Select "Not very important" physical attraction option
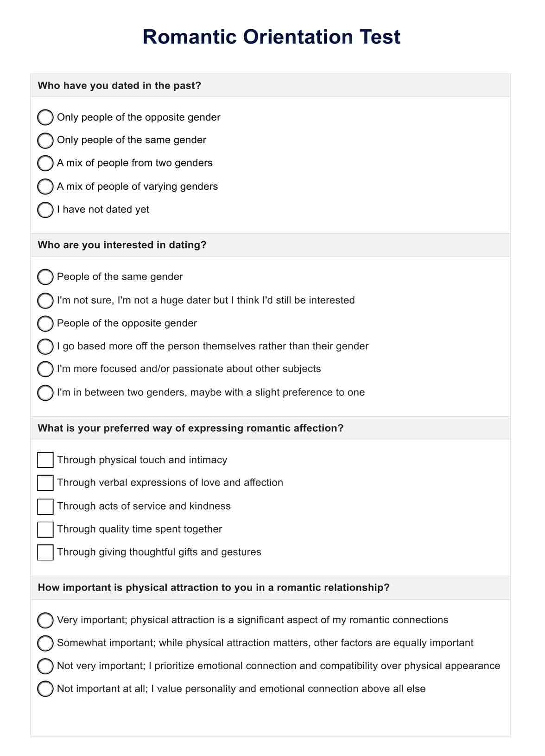Viewport: 545px width, 756px height. [x=45, y=666]
